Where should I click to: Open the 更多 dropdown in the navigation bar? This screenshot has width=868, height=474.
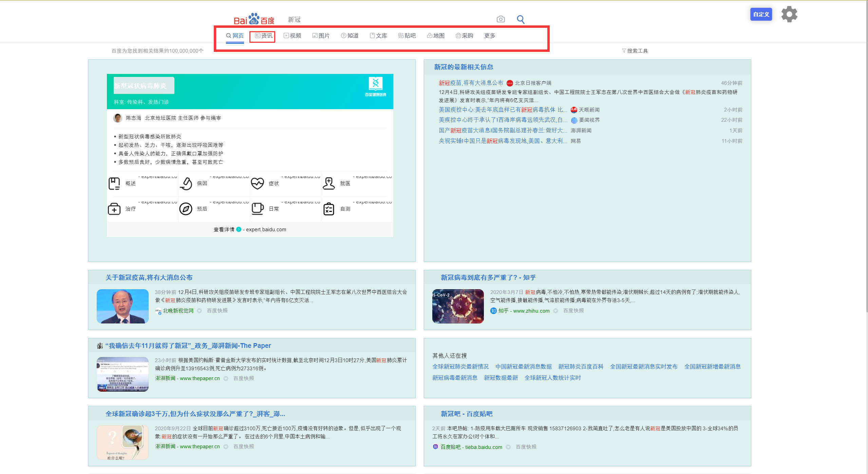tap(490, 36)
